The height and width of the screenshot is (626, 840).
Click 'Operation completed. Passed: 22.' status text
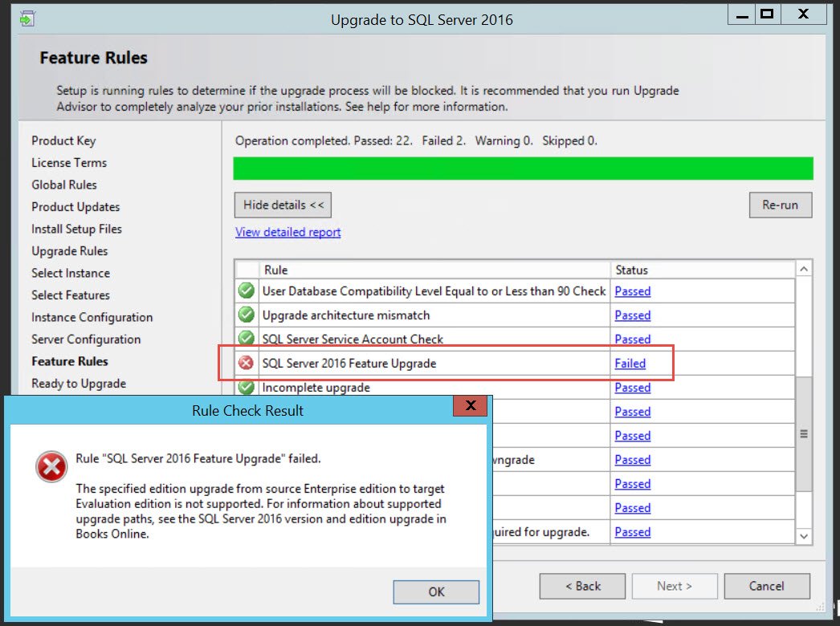point(324,140)
